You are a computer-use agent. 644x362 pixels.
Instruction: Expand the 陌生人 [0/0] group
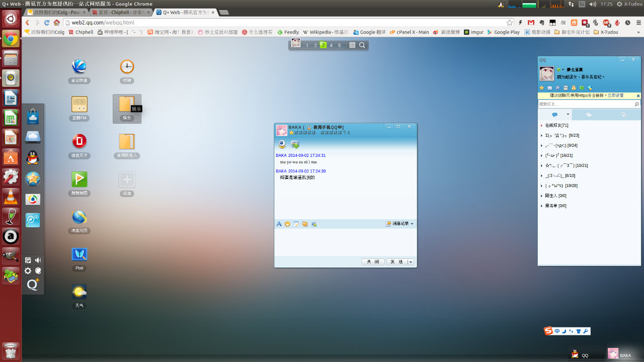click(x=555, y=196)
